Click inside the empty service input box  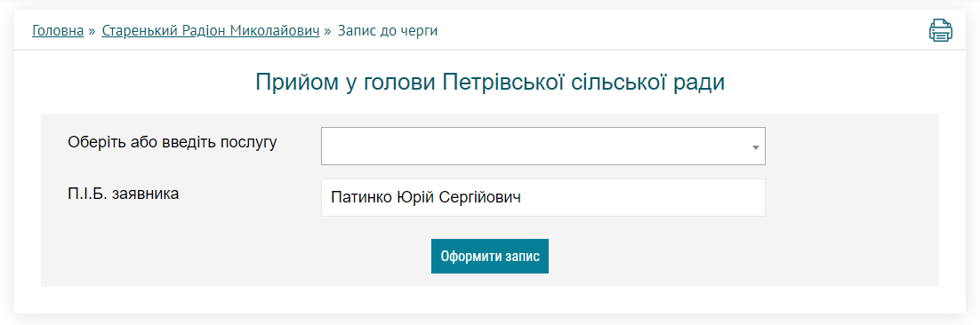[x=534, y=147]
